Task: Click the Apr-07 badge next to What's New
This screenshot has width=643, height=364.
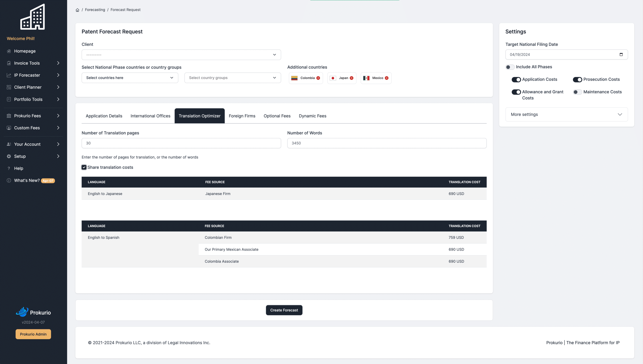Action: (x=48, y=181)
